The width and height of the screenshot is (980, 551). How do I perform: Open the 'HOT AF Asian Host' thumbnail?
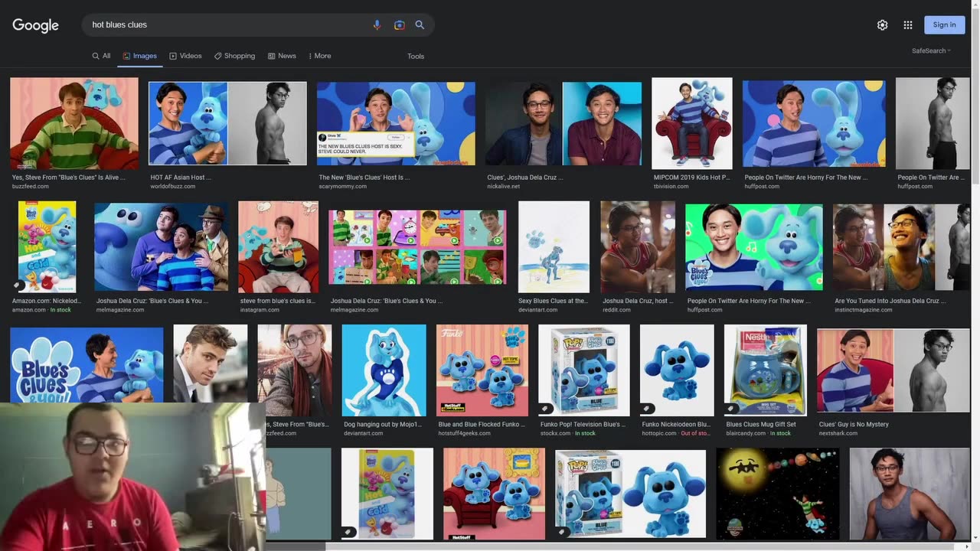point(227,123)
